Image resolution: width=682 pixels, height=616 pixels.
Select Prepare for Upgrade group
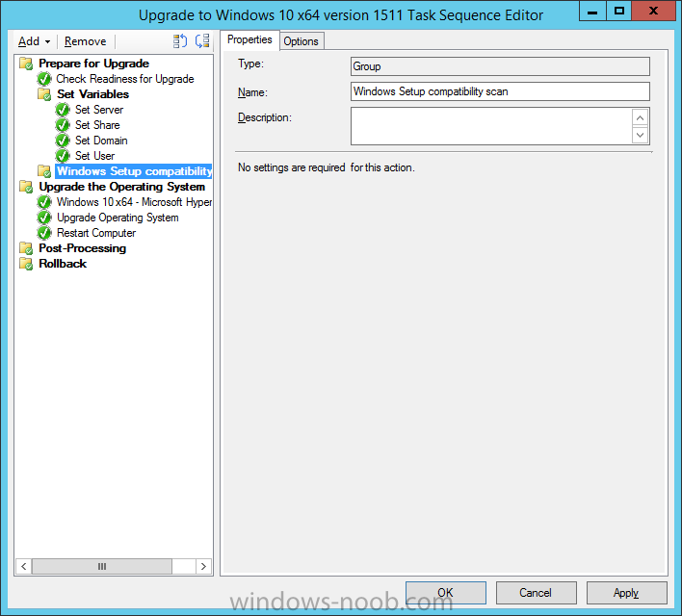click(94, 64)
